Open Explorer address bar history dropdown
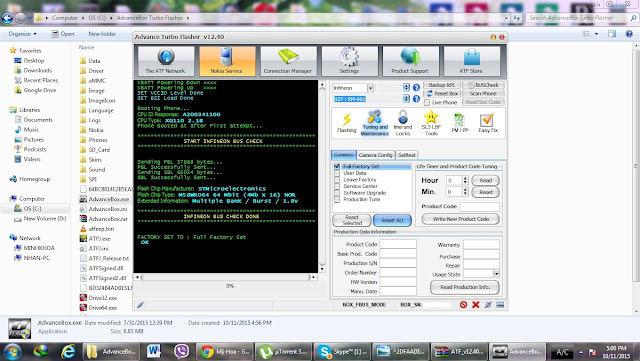 coord(506,18)
